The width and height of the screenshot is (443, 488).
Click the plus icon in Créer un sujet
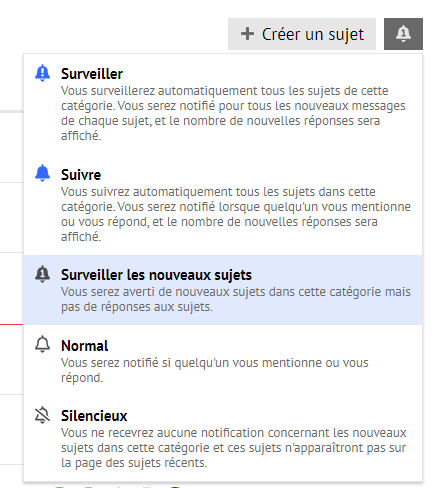point(247,34)
